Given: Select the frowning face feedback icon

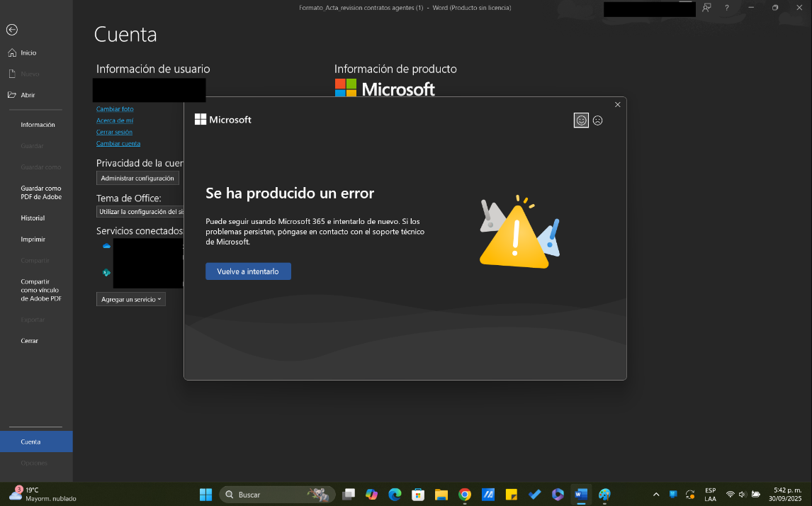Looking at the screenshot, I should coord(597,120).
